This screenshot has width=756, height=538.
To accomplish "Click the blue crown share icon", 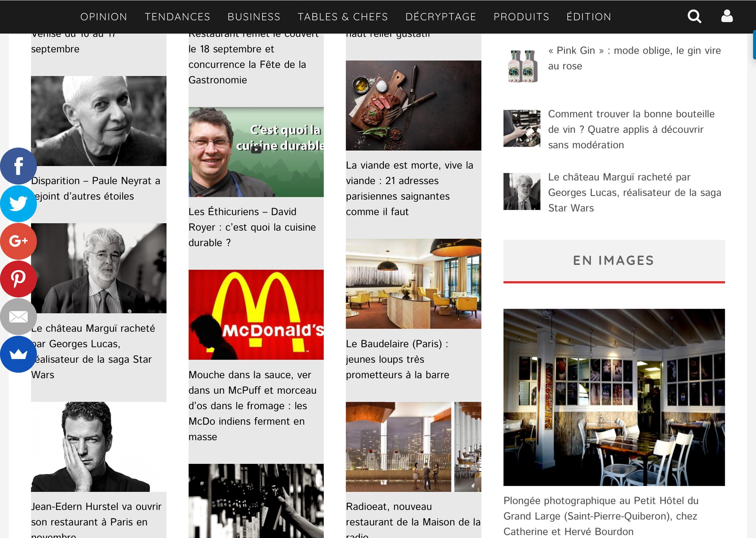I will coord(18,354).
